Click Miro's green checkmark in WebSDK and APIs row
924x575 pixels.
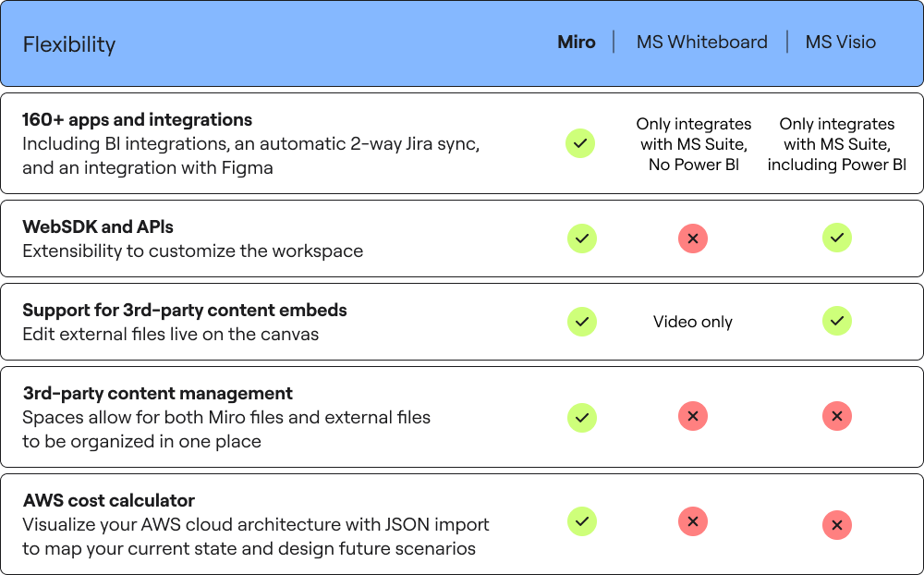tap(582, 239)
